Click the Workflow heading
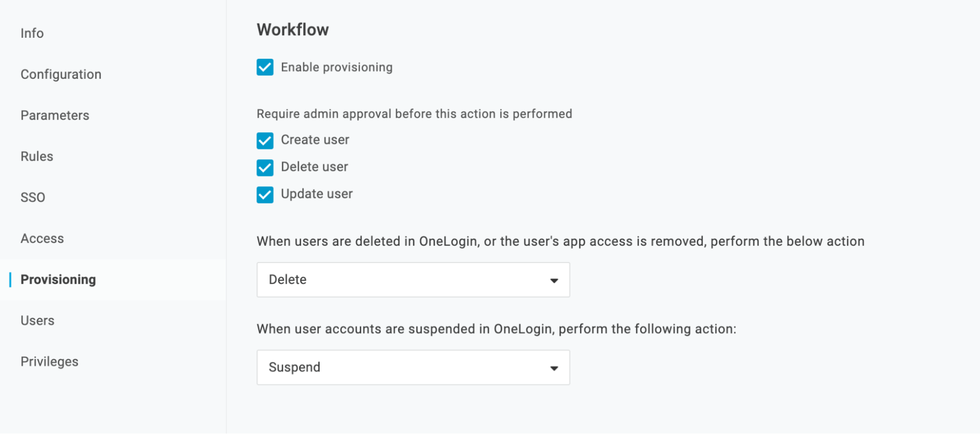 [293, 29]
